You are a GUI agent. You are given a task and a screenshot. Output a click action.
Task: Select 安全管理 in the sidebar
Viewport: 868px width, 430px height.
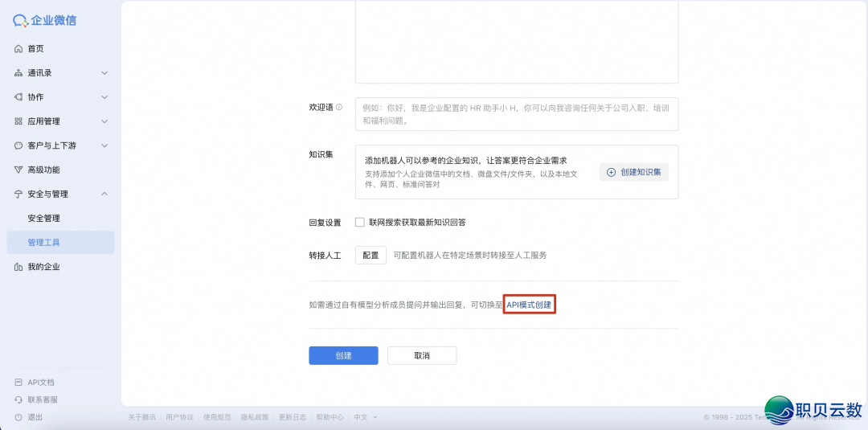coord(43,218)
